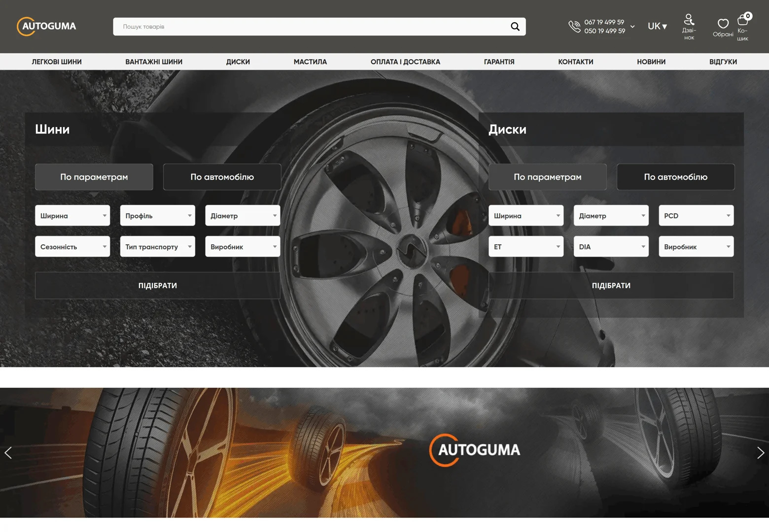The image size is (769, 532).
Task: Open Контакти page
Action: click(x=576, y=62)
